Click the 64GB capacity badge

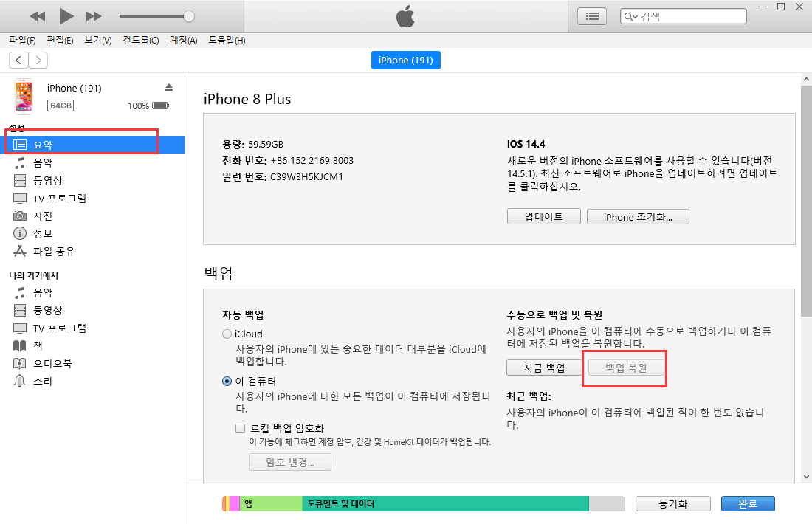pos(61,106)
